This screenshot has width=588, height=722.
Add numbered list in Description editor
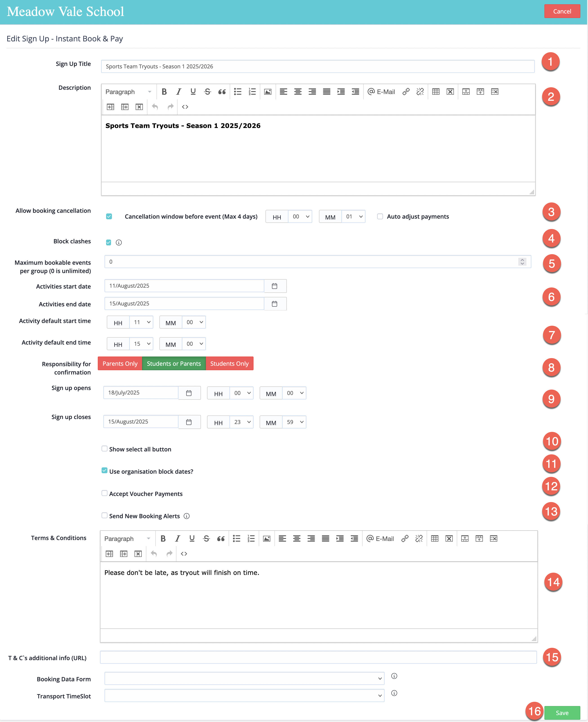point(252,92)
